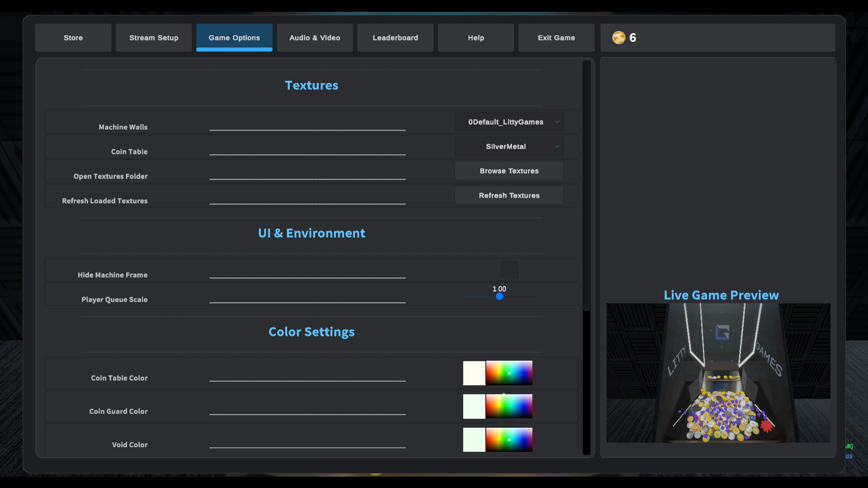Image resolution: width=868 pixels, height=488 pixels.
Task: Click the coin balance icon
Action: pos(618,38)
